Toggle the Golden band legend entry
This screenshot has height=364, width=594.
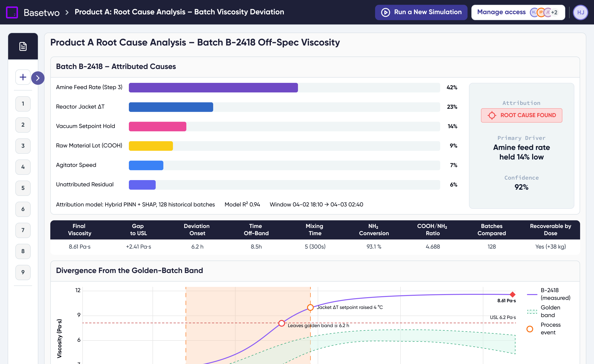(548, 311)
